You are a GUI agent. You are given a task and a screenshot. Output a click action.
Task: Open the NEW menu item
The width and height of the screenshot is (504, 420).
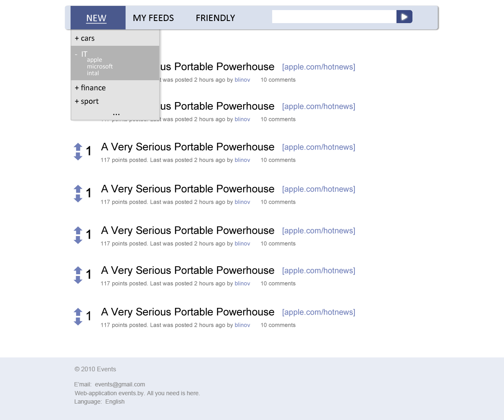tap(97, 18)
